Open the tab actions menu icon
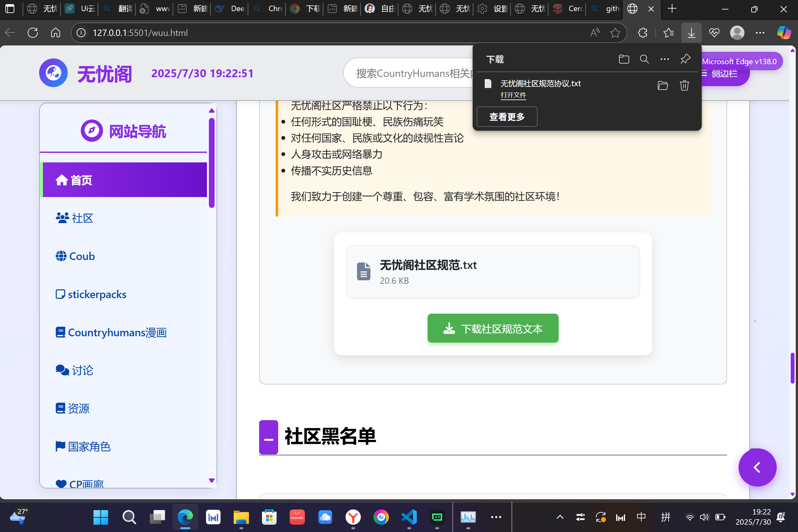Viewport: 798px width, 532px height. point(10,9)
